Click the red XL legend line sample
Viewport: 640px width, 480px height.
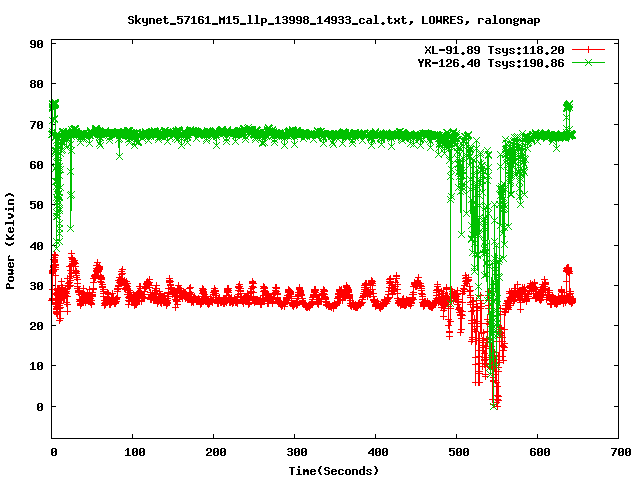pyautogui.click(x=588, y=50)
